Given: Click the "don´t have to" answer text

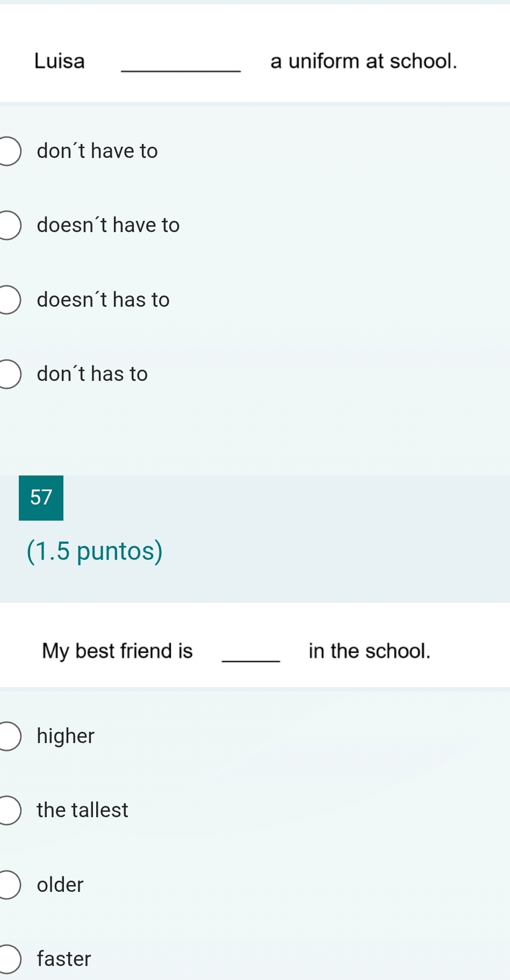Looking at the screenshot, I should tap(97, 151).
